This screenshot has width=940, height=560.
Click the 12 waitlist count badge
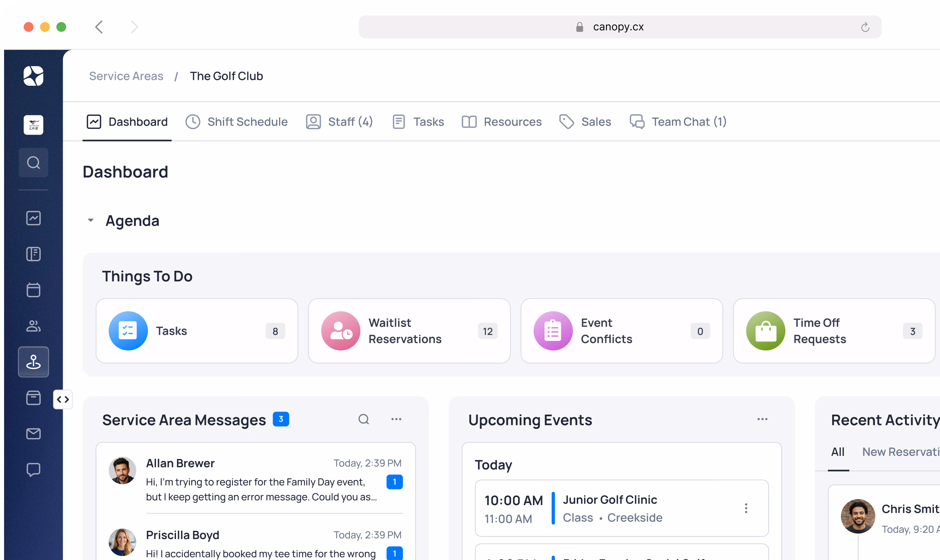(x=488, y=331)
